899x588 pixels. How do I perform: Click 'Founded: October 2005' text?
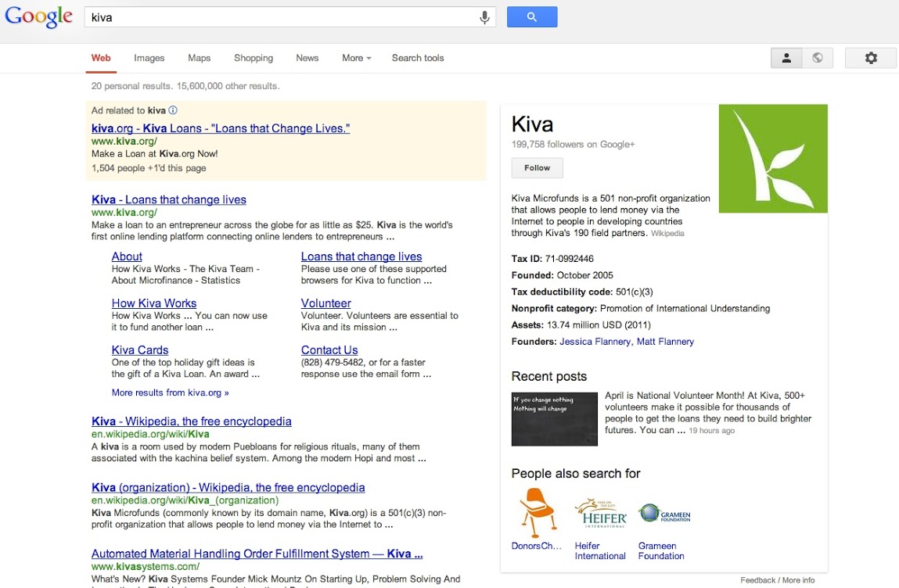[563, 275]
